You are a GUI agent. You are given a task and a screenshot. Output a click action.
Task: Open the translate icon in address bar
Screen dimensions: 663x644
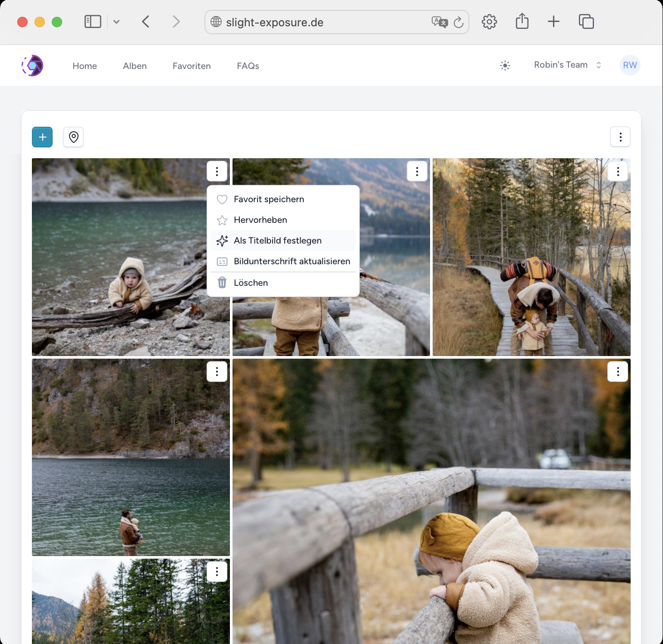[x=439, y=22]
